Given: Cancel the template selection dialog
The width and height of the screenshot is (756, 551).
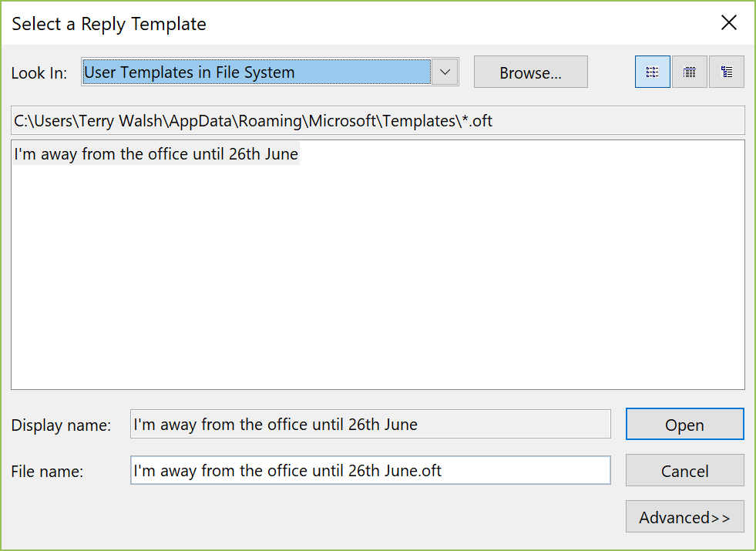Looking at the screenshot, I should point(684,471).
